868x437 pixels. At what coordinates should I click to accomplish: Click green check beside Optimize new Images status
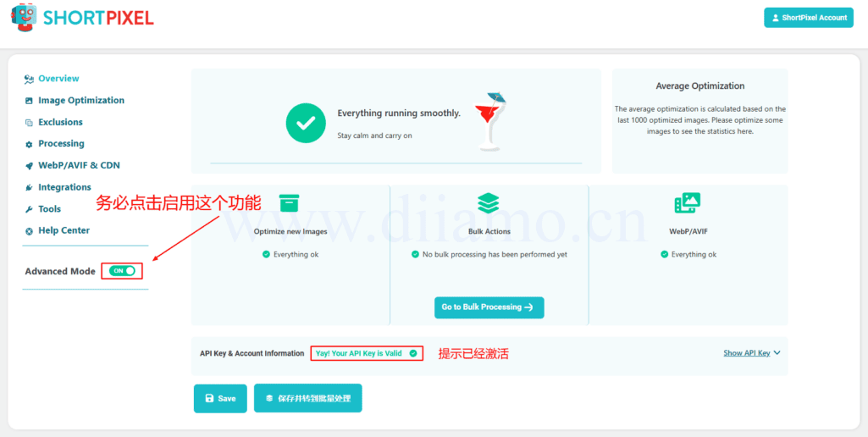pos(266,254)
